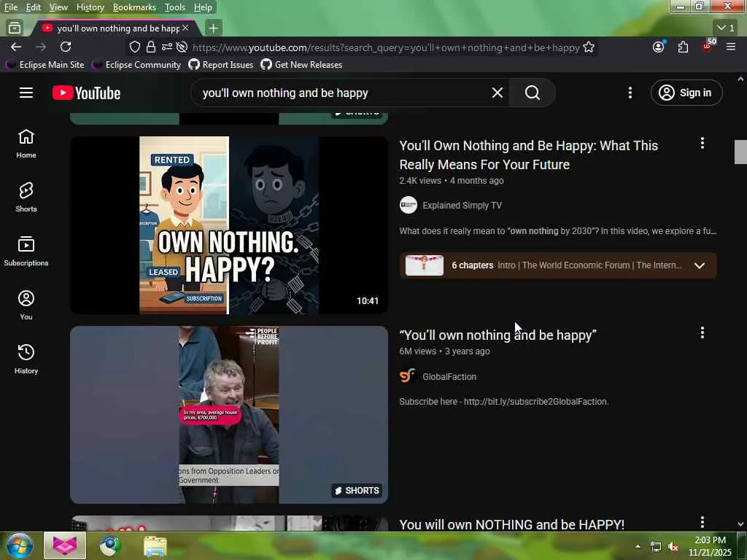The image size is (747, 560).
Task: Open Subscriptions in the sidebar
Action: [26, 251]
